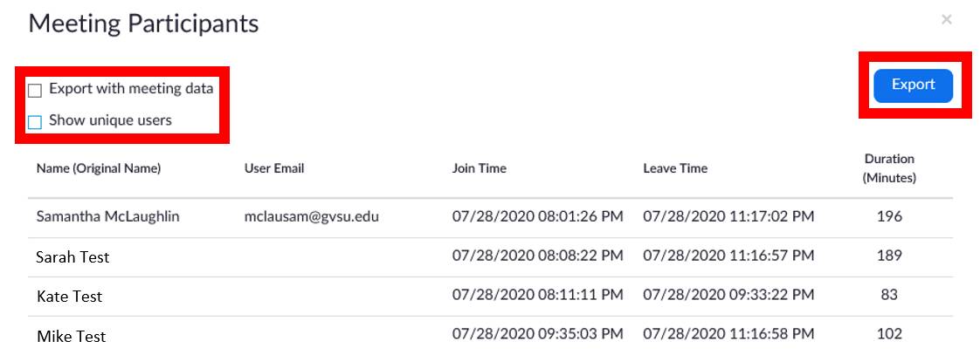Click the Duration (Minutes) column header
The height and width of the screenshot is (355, 980).
888,168
